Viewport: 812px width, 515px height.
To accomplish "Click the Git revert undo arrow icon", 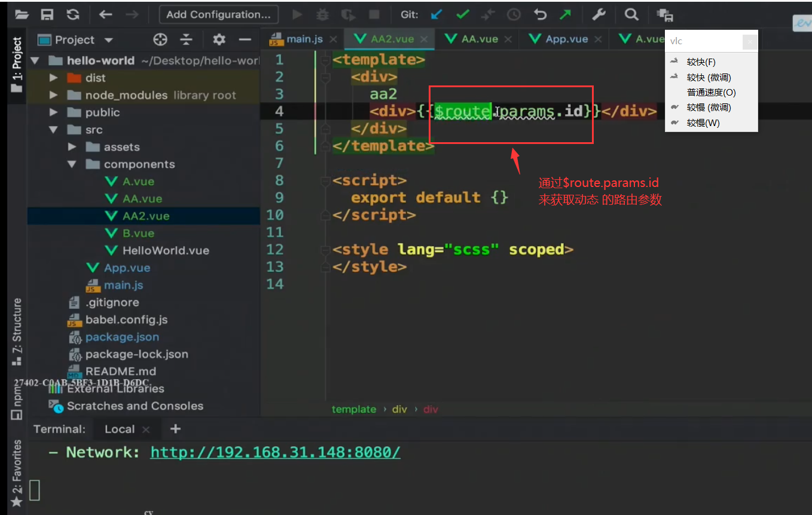I will [x=541, y=14].
